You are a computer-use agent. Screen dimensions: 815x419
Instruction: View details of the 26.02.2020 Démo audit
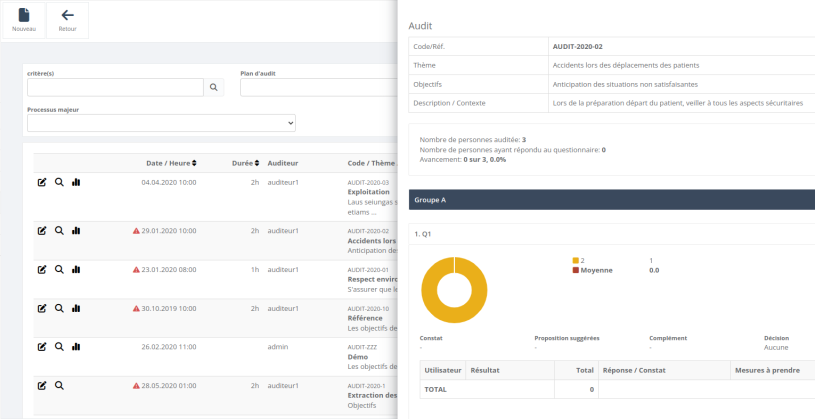pyautogui.click(x=59, y=346)
